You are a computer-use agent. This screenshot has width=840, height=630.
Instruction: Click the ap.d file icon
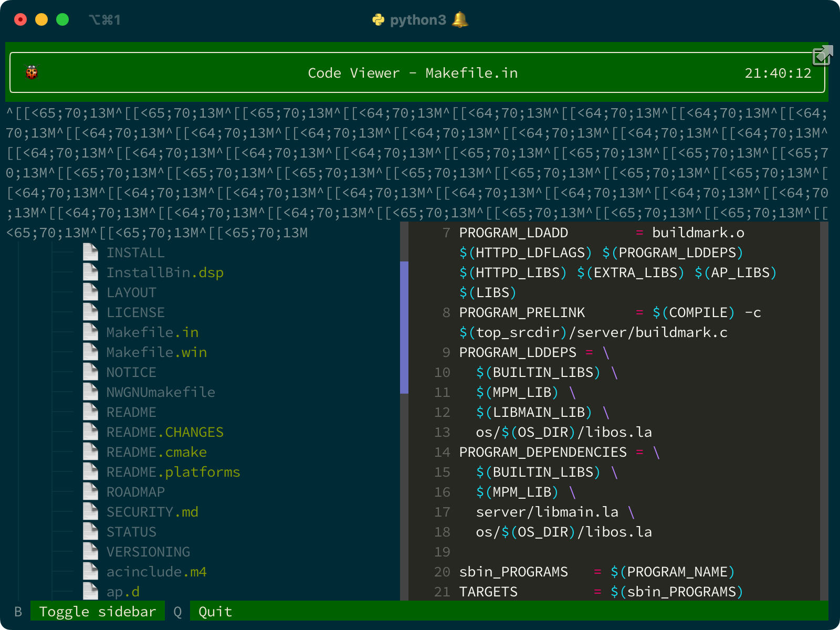tap(90, 591)
